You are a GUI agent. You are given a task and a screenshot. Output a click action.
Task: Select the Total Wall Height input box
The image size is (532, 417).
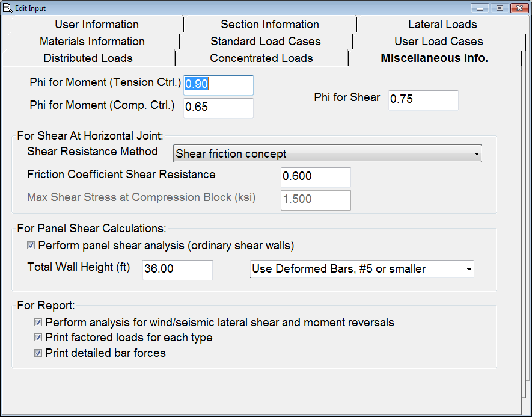[177, 270]
